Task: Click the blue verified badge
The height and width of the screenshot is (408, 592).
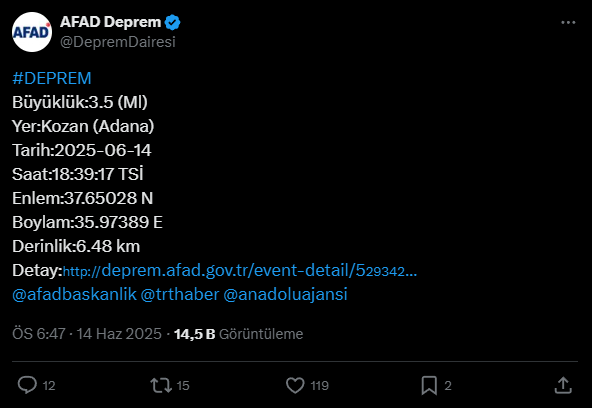Action: pyautogui.click(x=173, y=22)
